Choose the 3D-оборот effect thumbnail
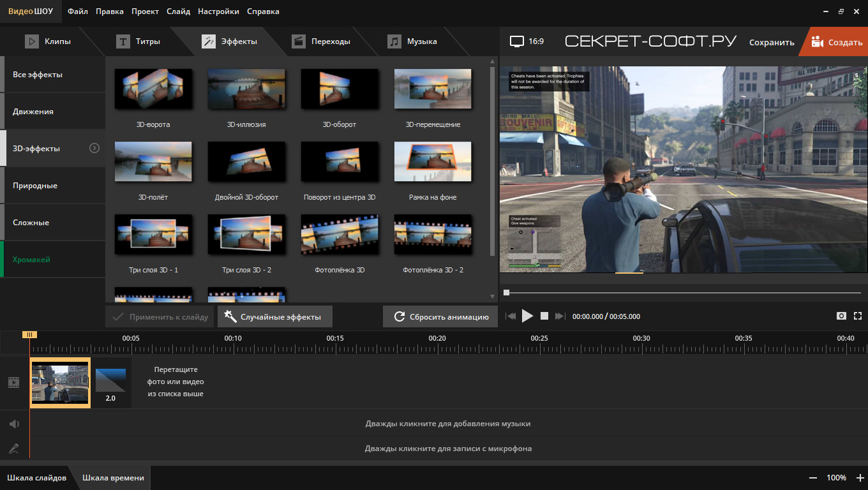The image size is (868, 490). [340, 89]
